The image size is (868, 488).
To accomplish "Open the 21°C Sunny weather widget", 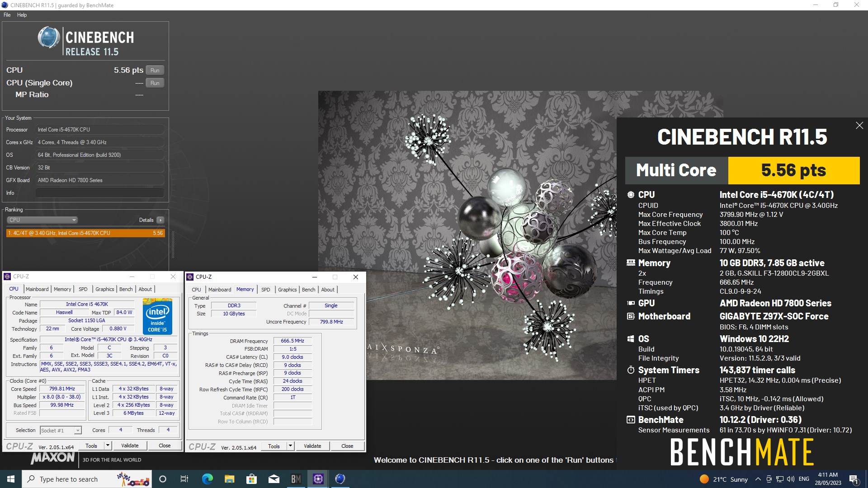I will [x=723, y=479].
